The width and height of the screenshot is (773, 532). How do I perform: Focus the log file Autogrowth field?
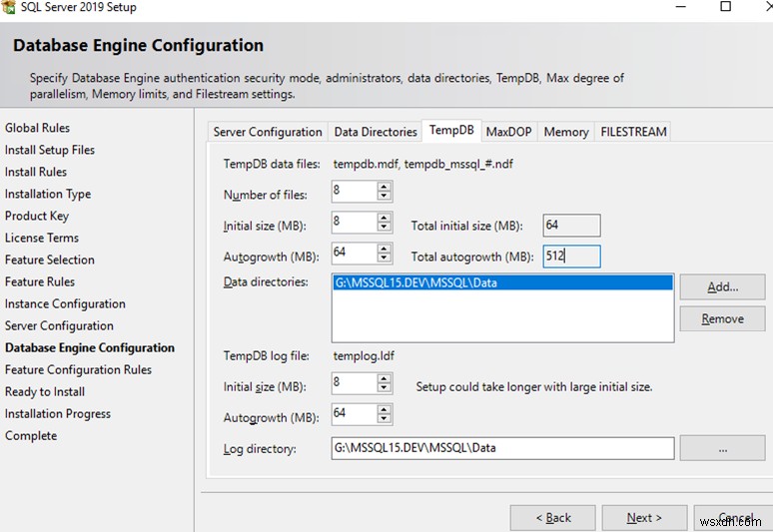[x=355, y=414]
